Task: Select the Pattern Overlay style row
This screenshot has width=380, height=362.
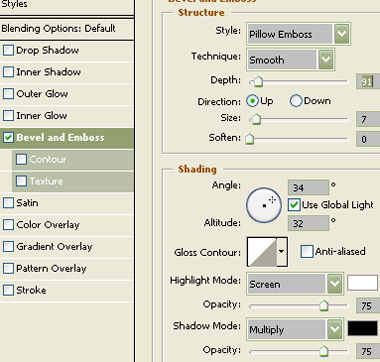Action: click(x=67, y=268)
